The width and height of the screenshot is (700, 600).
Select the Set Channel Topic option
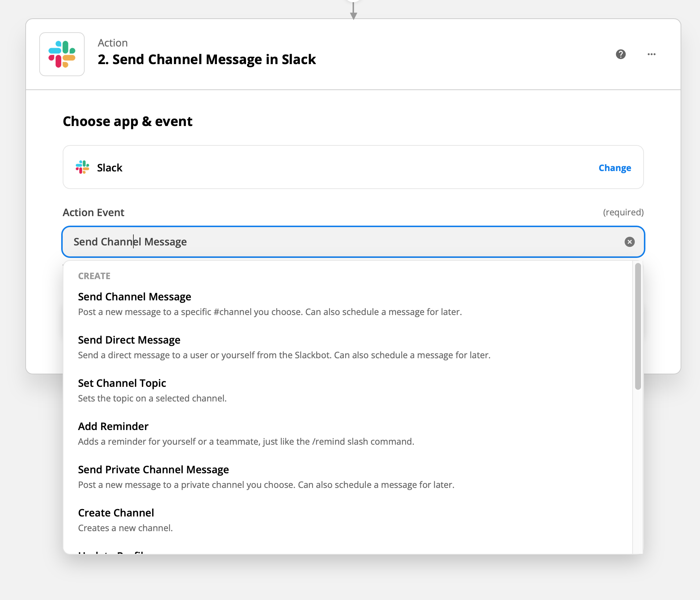[122, 383]
